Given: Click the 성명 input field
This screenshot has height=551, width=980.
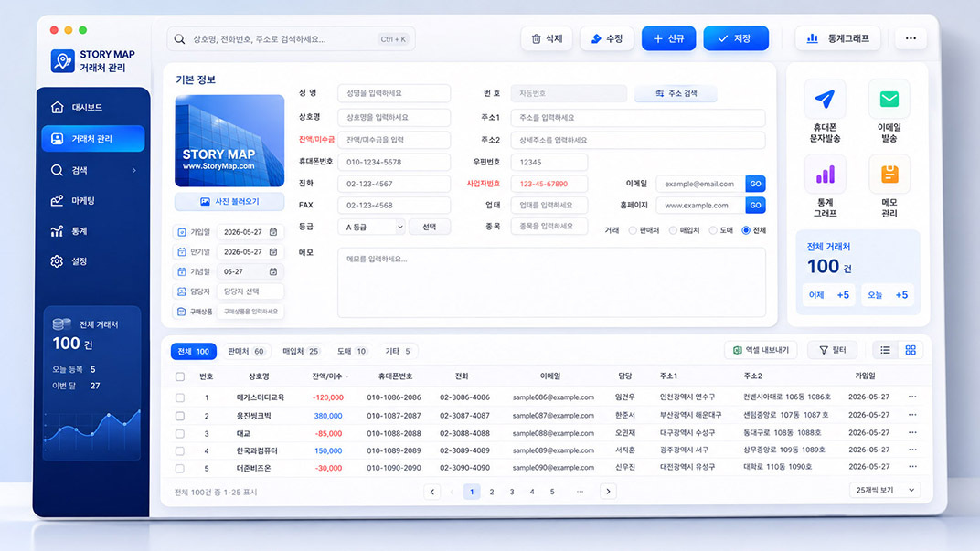Looking at the screenshot, I should pyautogui.click(x=394, y=93).
